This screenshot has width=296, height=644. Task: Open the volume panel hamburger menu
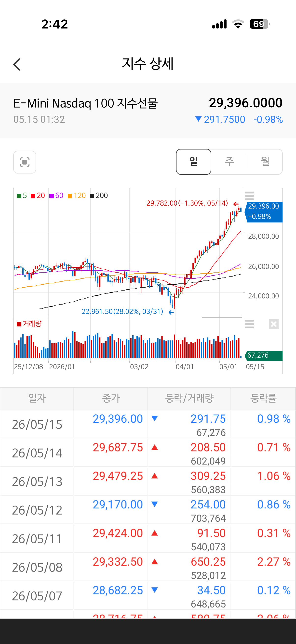coord(249,324)
